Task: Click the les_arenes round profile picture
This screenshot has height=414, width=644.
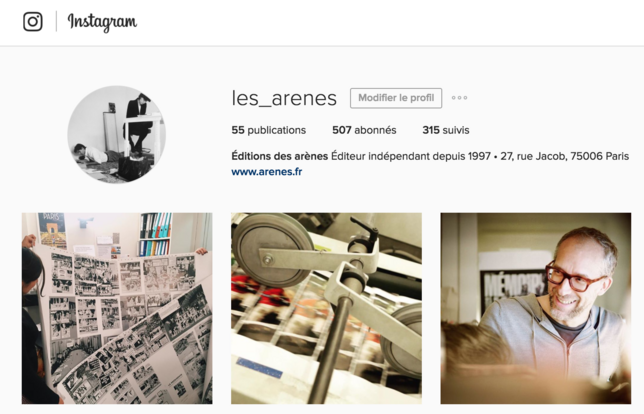Action: tap(117, 134)
